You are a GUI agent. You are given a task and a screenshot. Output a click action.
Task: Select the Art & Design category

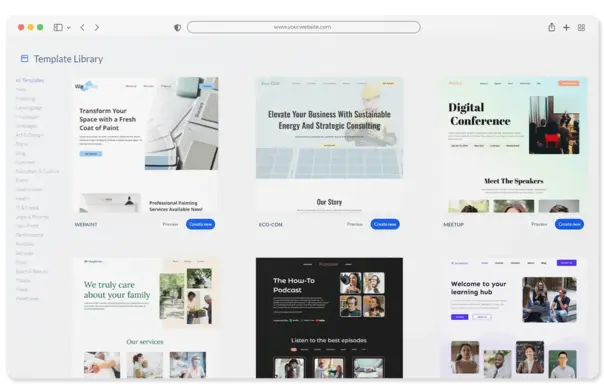tap(29, 135)
